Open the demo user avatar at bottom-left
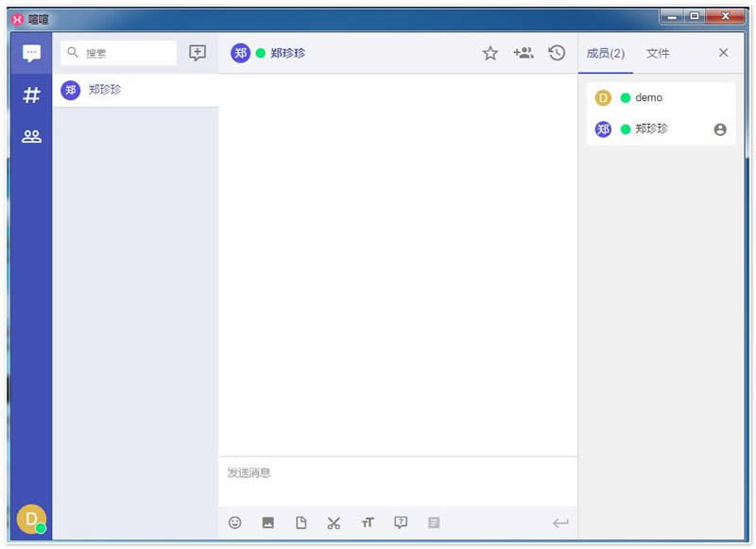This screenshot has height=549, width=756. pyautogui.click(x=30, y=519)
